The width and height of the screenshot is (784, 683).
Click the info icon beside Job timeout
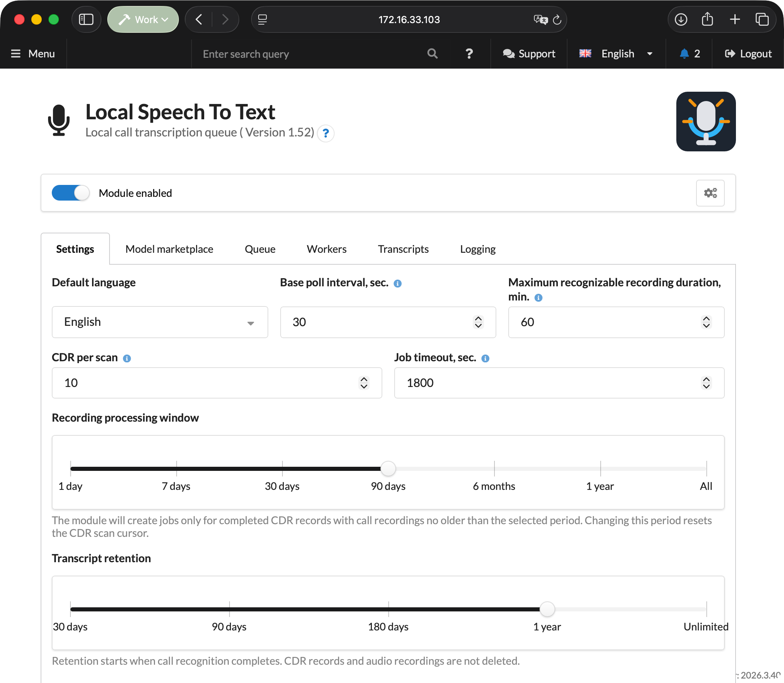point(485,358)
